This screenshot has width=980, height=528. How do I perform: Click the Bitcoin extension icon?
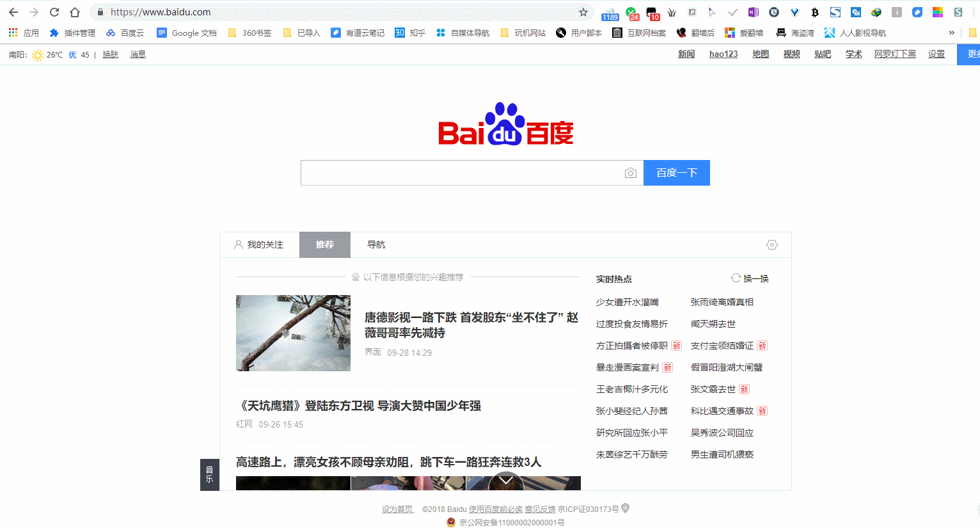(814, 12)
